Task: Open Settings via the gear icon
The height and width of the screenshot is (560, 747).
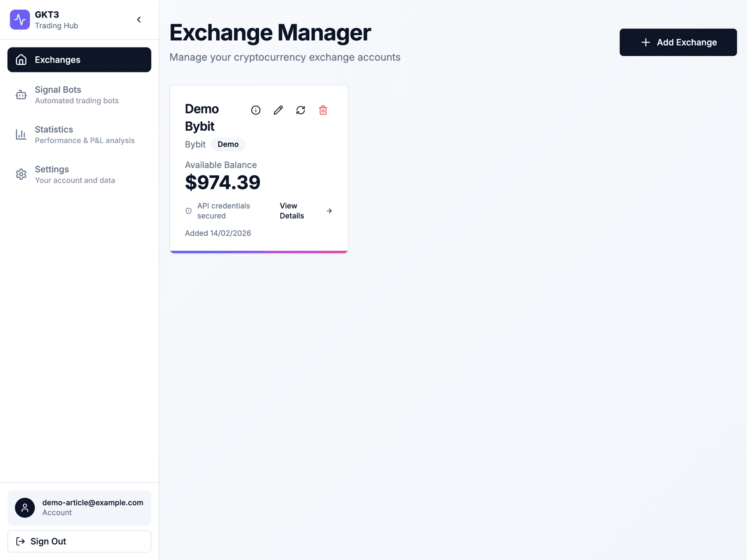Action: pyautogui.click(x=21, y=174)
